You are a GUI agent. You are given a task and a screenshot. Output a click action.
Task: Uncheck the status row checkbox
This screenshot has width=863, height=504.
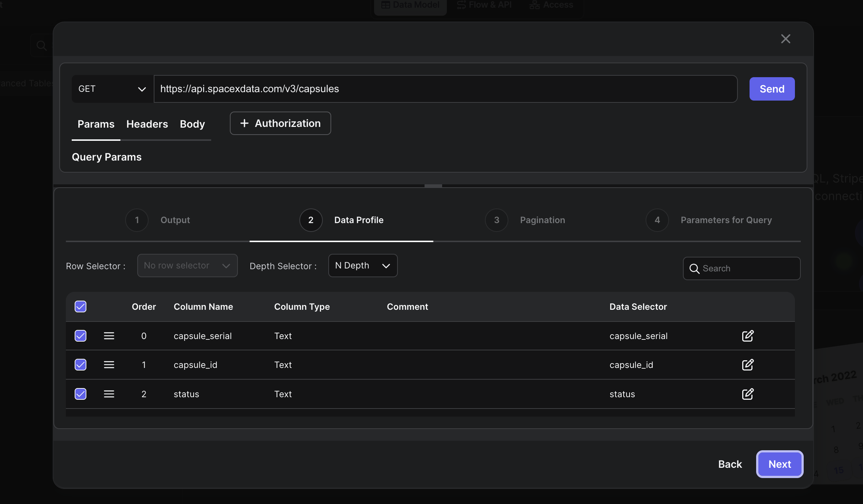tap(81, 394)
